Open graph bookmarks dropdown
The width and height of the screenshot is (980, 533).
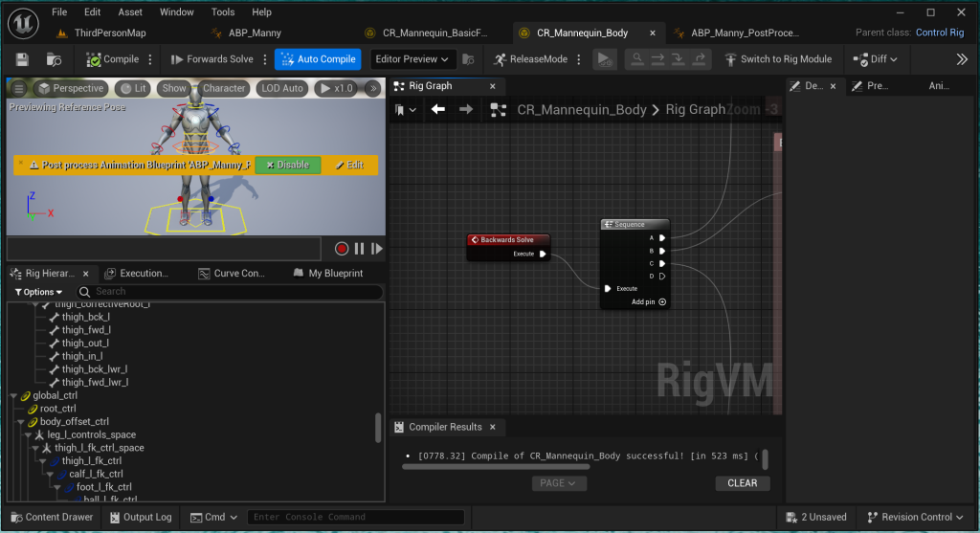tap(406, 109)
